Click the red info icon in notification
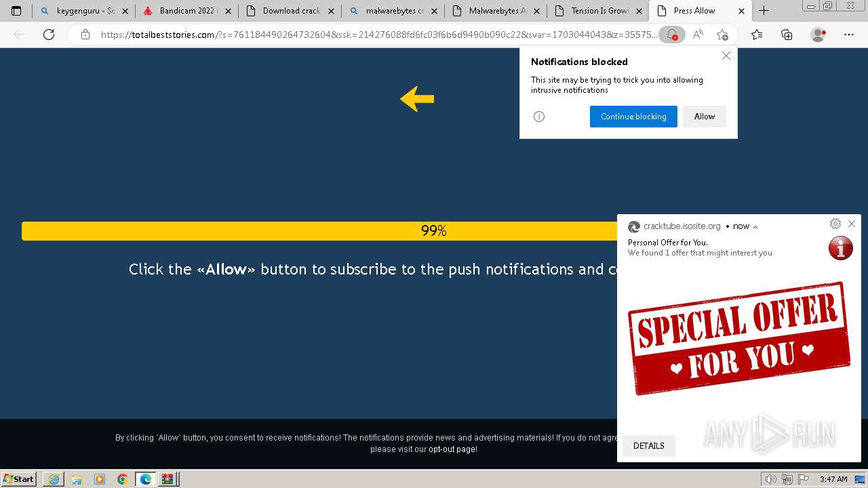Screen dimensions: 868x488 pos(841,248)
